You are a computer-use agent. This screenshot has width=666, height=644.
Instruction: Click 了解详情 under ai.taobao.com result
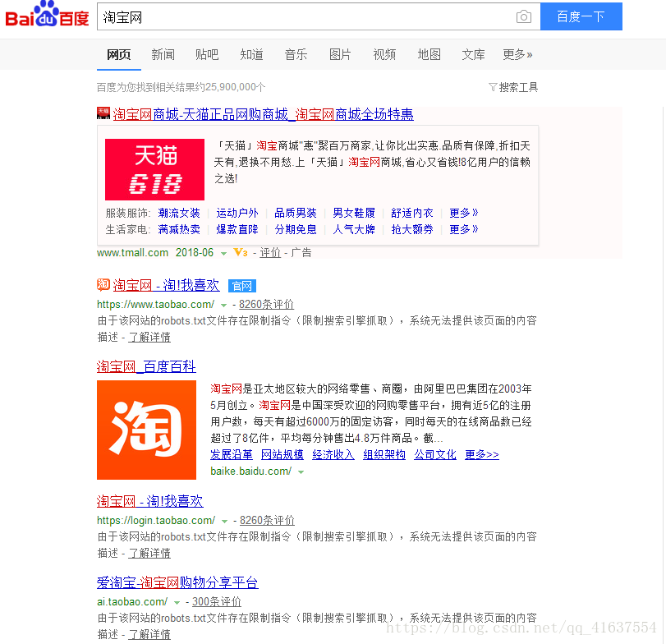tap(149, 634)
